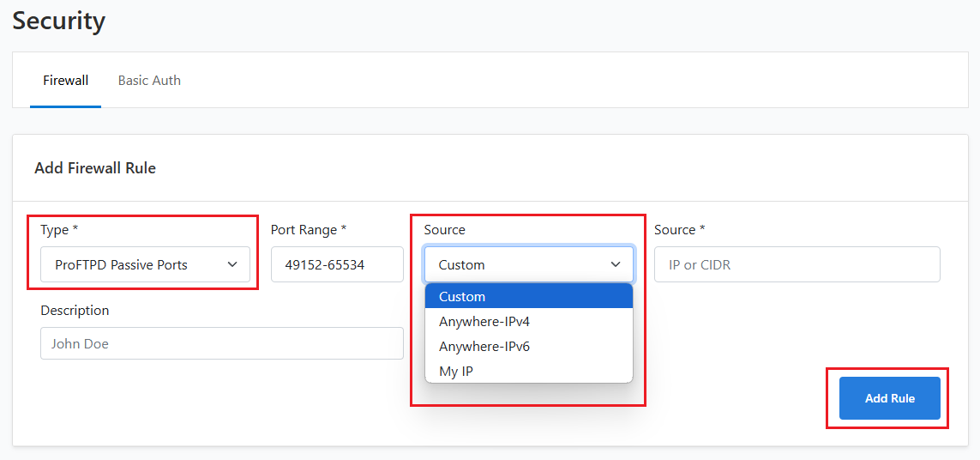
Task: Select the highlighted Custom option in list
Action: (x=529, y=297)
